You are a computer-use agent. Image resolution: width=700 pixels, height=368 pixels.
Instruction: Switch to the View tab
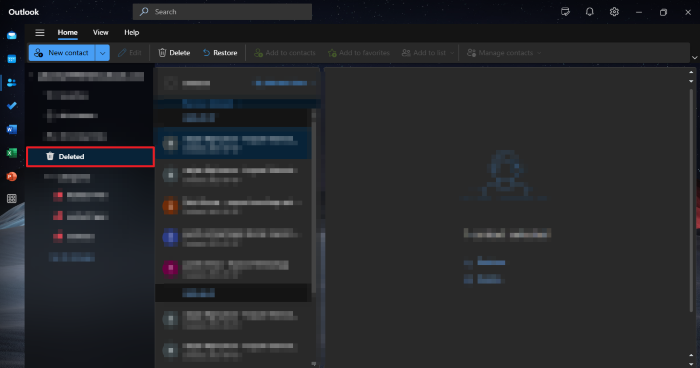(100, 33)
